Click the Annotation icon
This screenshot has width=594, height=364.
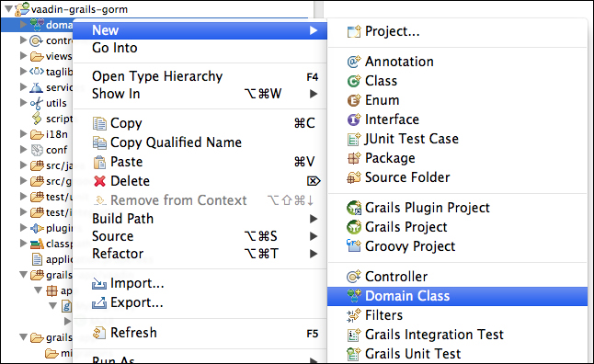pos(354,62)
